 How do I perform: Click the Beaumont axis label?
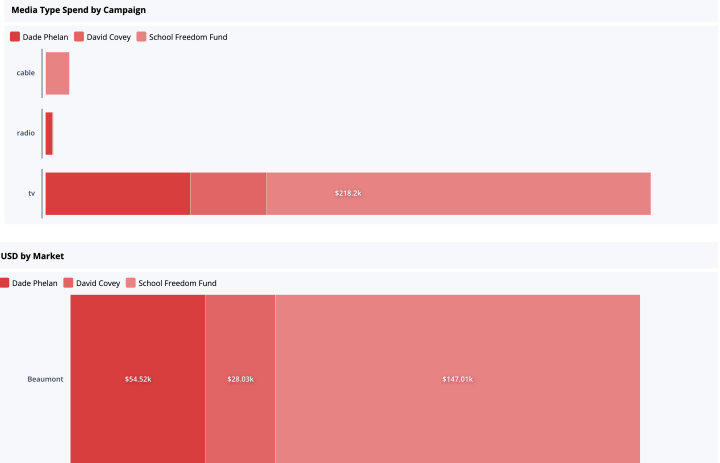point(45,379)
